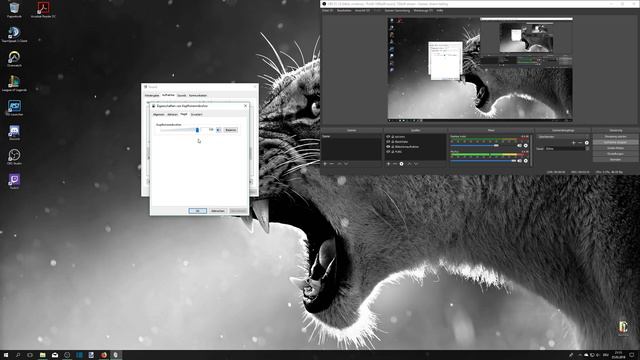The height and width of the screenshot is (360, 640).
Task: Hide the bottom source with its eye icon
Action: tap(388, 151)
